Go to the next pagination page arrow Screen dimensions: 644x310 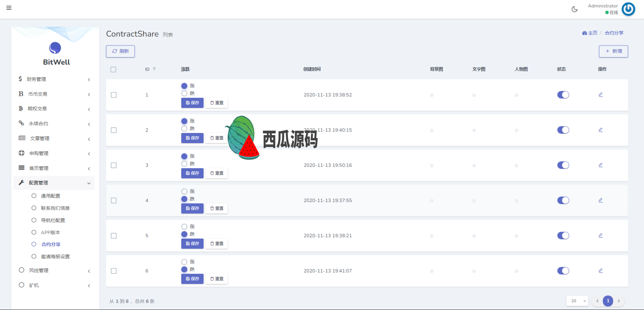pos(619,301)
